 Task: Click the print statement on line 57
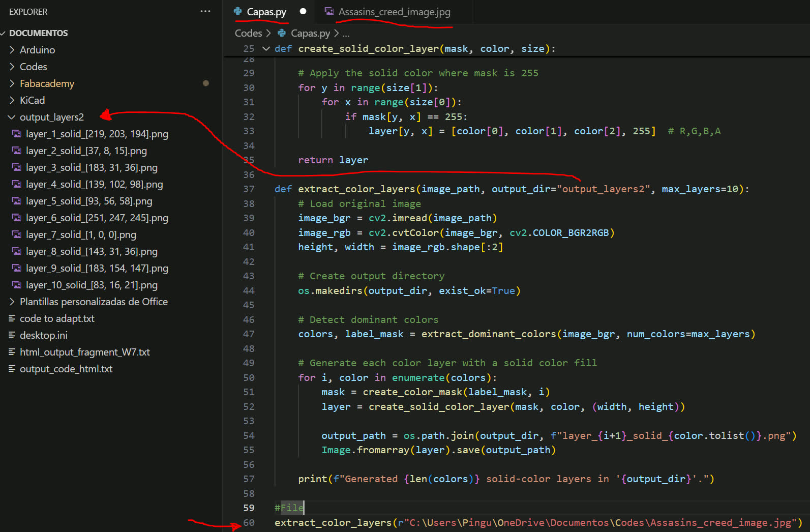coord(506,479)
